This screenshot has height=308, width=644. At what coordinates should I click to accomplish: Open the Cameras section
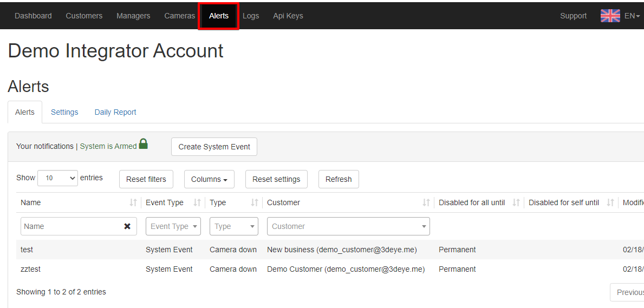179,16
